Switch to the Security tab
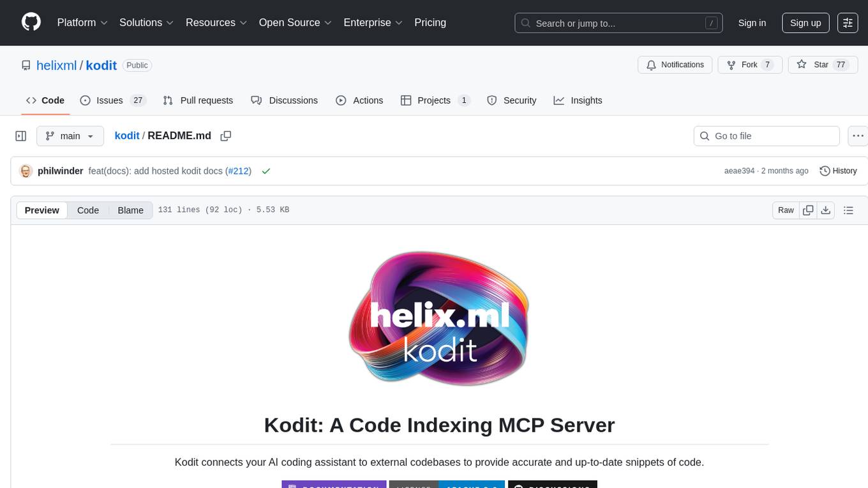The width and height of the screenshot is (868, 488). pos(512,100)
